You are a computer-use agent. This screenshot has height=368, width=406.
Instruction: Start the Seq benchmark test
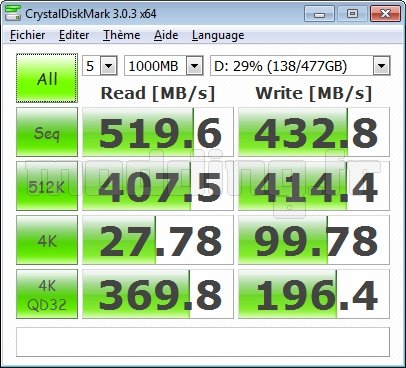click(47, 132)
